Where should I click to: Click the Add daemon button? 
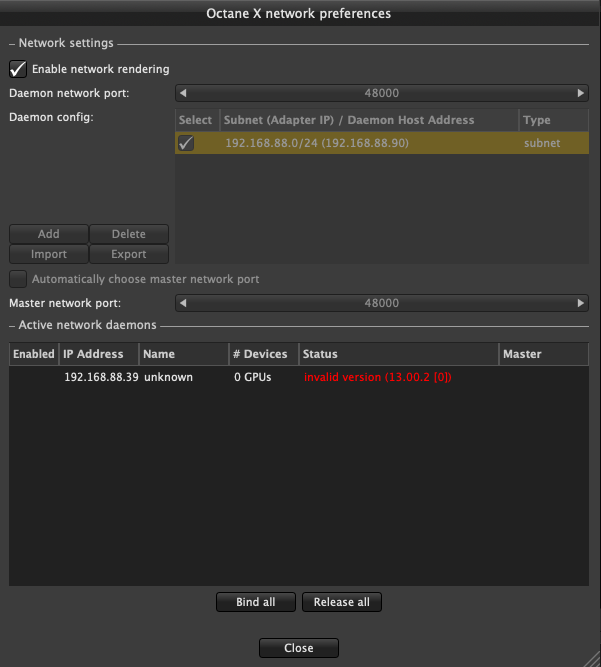[x=49, y=234]
